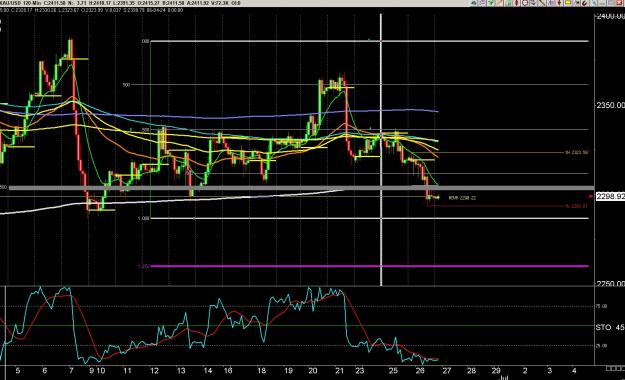
Task: Click the 2250.00 price axis label
Action: [x=610, y=283]
